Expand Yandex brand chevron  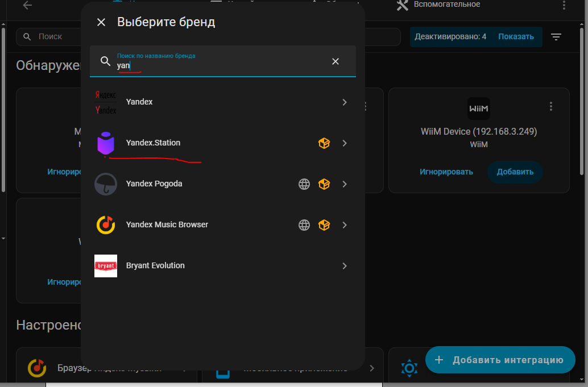[x=344, y=102]
